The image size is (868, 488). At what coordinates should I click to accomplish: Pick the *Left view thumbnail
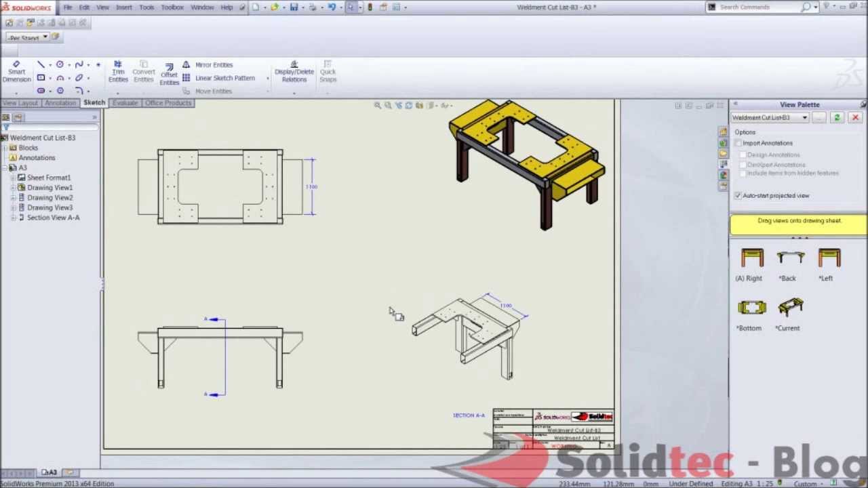click(x=829, y=258)
